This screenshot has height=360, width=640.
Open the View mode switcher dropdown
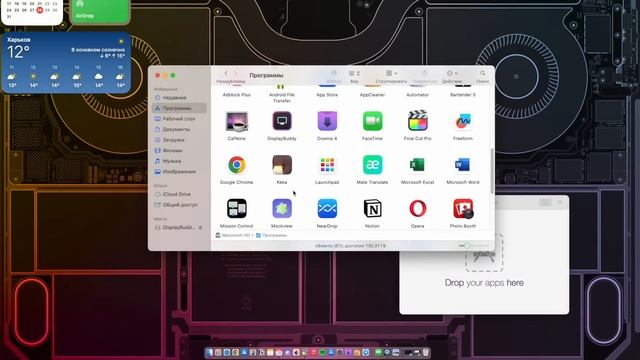coord(354,73)
